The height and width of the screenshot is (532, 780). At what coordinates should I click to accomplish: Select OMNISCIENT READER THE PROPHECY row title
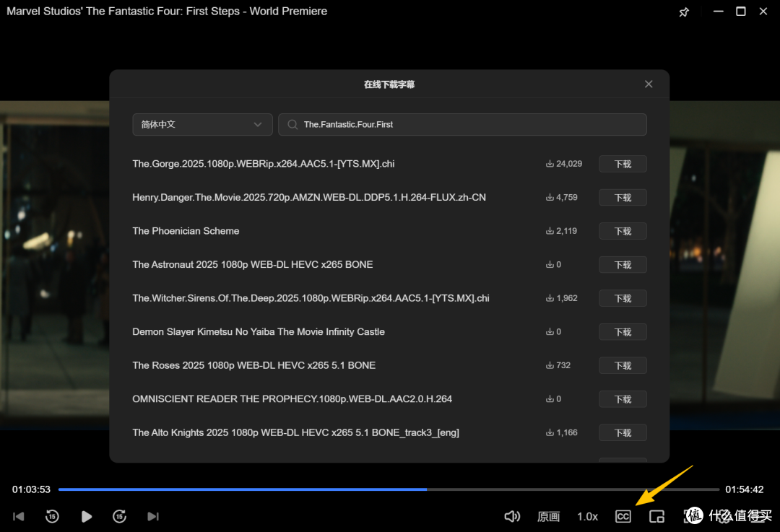[292, 398]
